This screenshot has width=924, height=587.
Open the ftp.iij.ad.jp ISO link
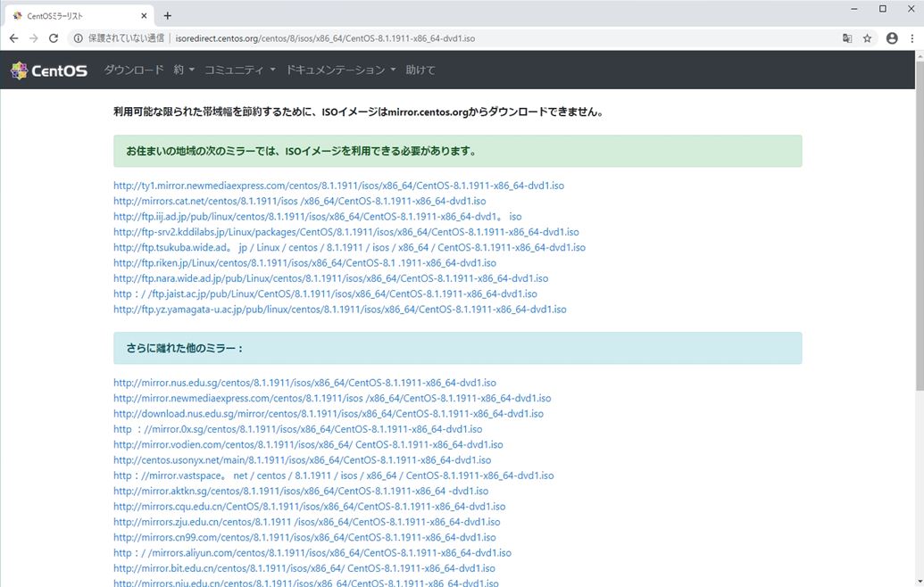[318, 217]
